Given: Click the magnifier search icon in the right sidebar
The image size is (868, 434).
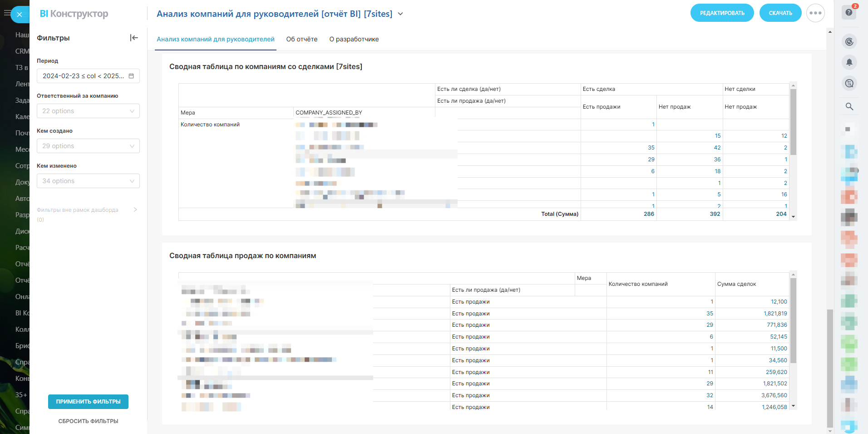Looking at the screenshot, I should [x=849, y=106].
